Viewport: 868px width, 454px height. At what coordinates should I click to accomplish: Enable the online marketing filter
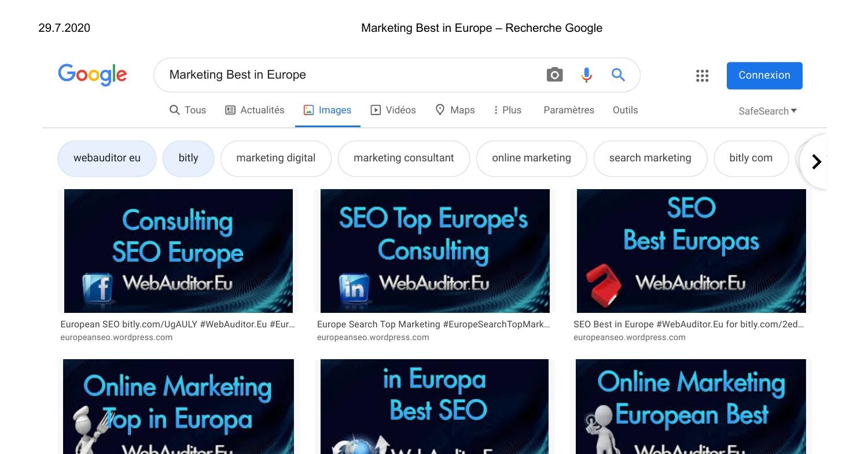531,158
